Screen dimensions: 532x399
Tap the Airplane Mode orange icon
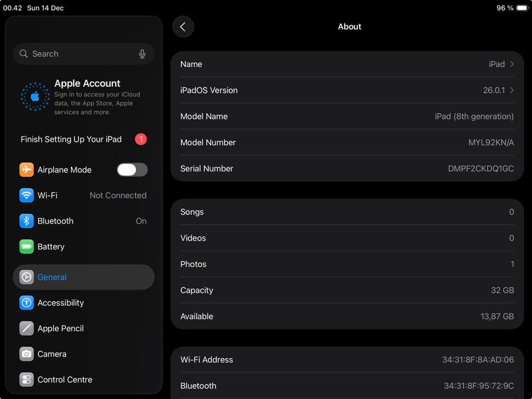click(x=27, y=170)
